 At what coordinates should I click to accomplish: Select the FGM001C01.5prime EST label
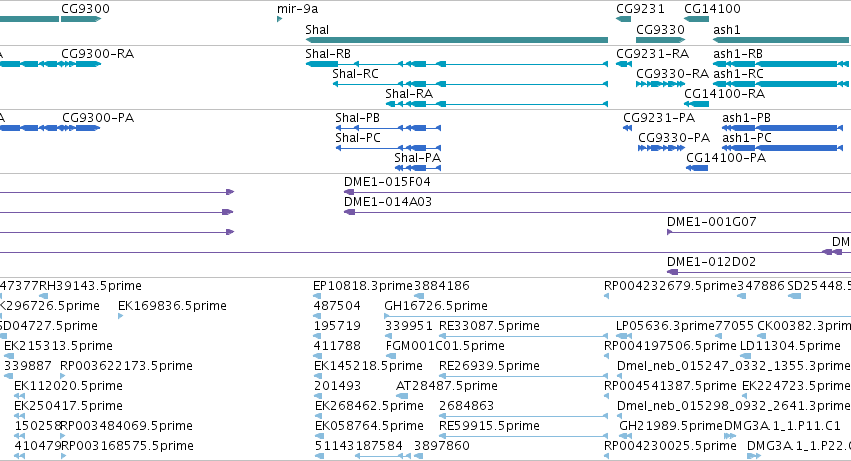click(445, 346)
